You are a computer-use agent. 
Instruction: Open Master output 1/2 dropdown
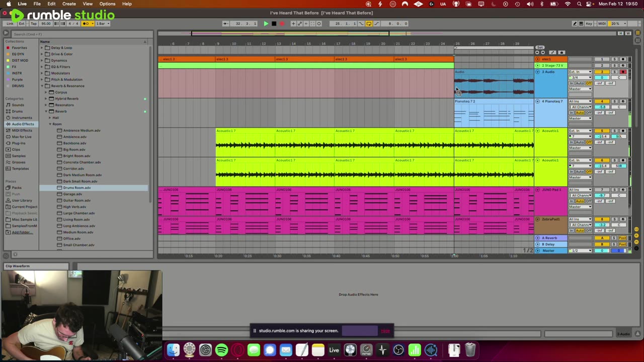[x=580, y=250]
